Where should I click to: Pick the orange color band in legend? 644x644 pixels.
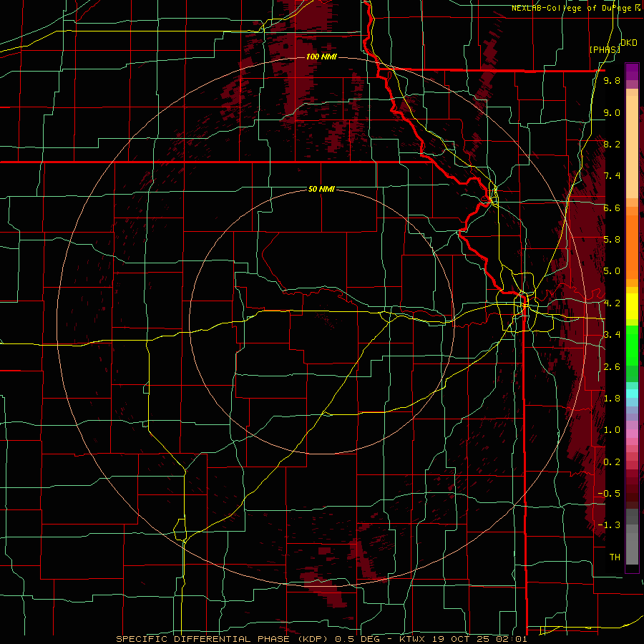pyautogui.click(x=632, y=246)
